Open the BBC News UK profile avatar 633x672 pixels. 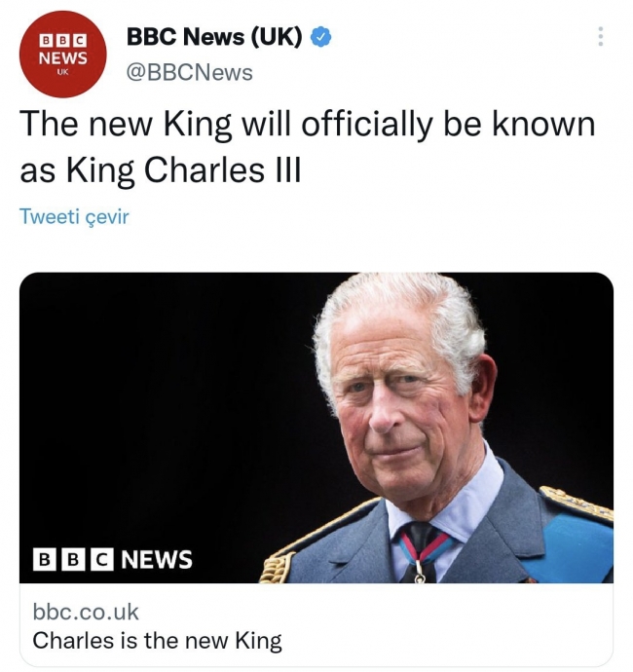63,55
